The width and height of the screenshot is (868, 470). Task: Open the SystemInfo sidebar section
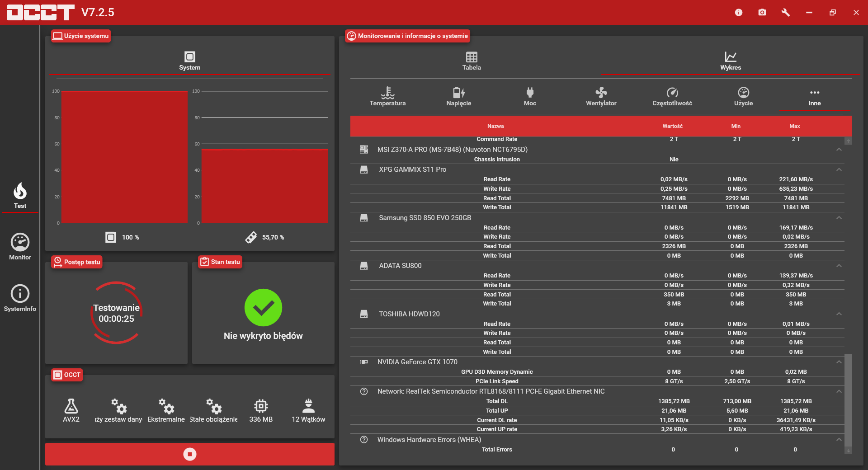coord(20,298)
